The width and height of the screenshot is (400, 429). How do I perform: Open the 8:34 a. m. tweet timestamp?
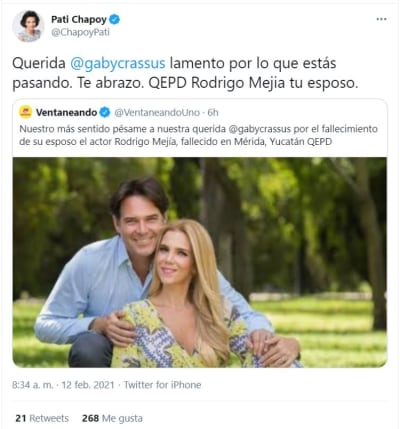33,385
